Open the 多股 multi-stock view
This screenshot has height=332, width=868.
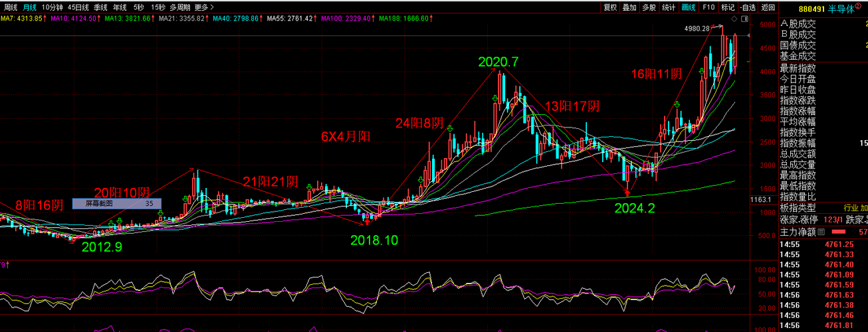(x=649, y=7)
